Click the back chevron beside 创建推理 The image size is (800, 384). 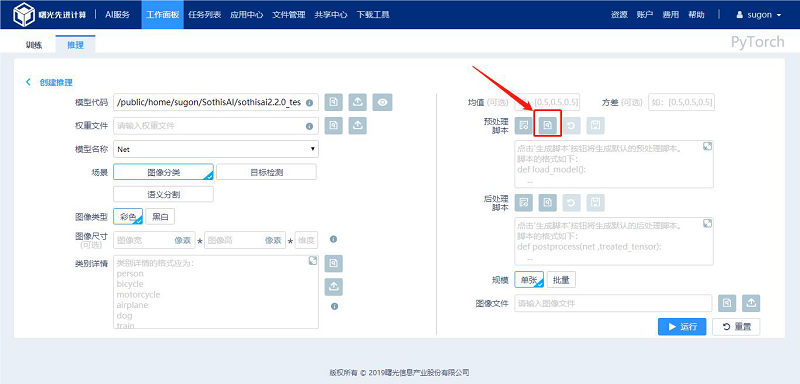[28, 82]
